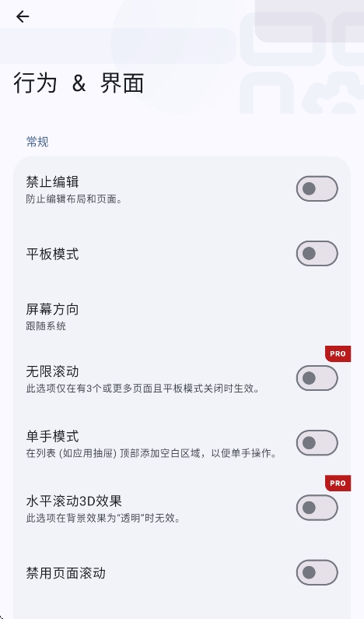Go back using the arrow icon
Viewport: 364px width, 619px height.
coord(23,16)
